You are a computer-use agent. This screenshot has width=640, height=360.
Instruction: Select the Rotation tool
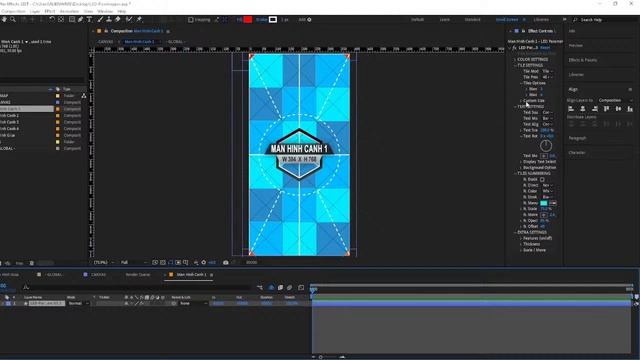52,19
